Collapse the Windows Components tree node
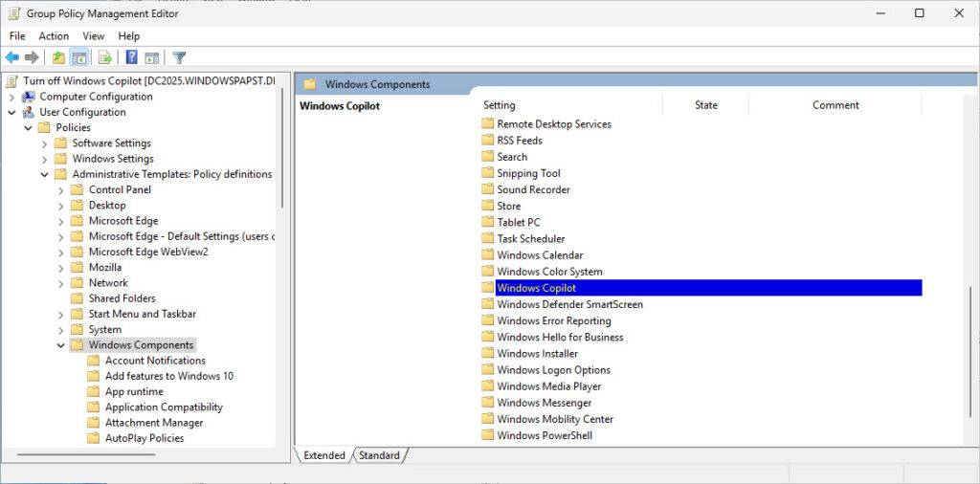 [60, 345]
